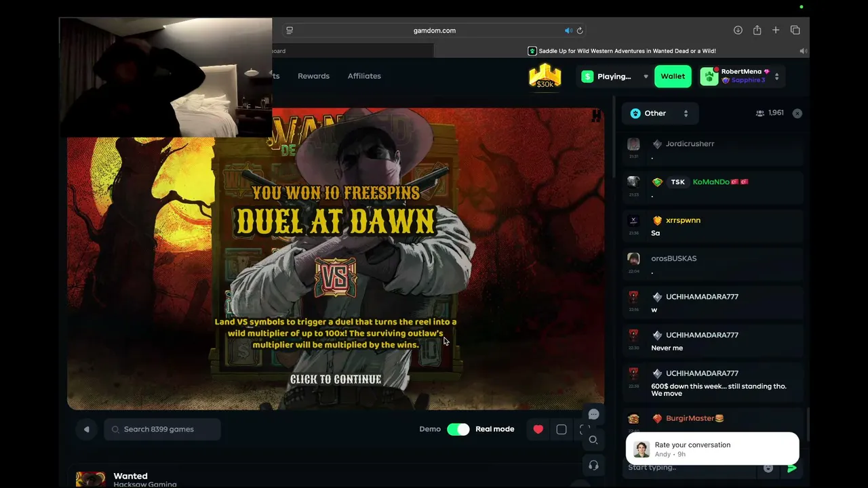Open RobertMena's profile avatar
The height and width of the screenshot is (488, 868).
(x=709, y=77)
